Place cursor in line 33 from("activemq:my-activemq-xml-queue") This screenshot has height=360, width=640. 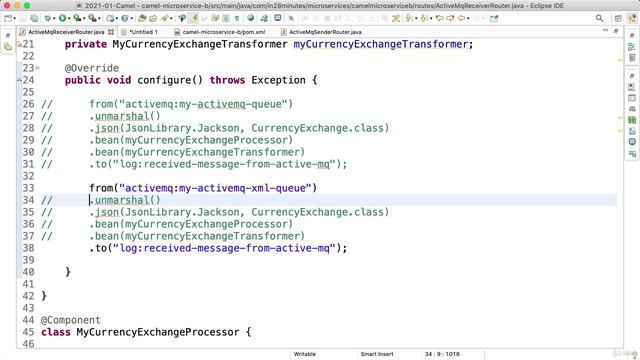[203, 188]
